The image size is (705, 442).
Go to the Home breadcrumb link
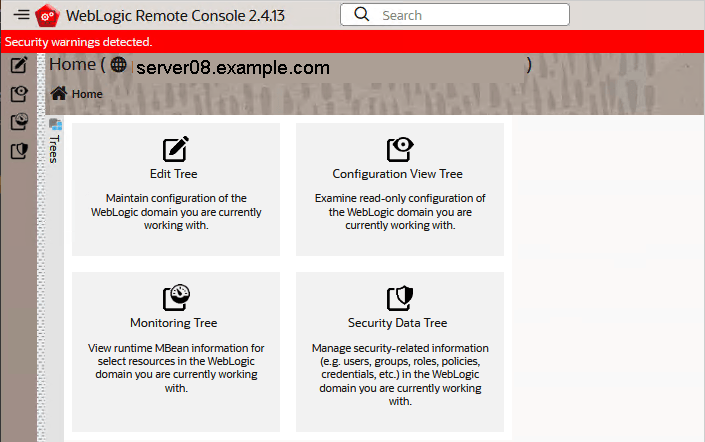[87, 94]
